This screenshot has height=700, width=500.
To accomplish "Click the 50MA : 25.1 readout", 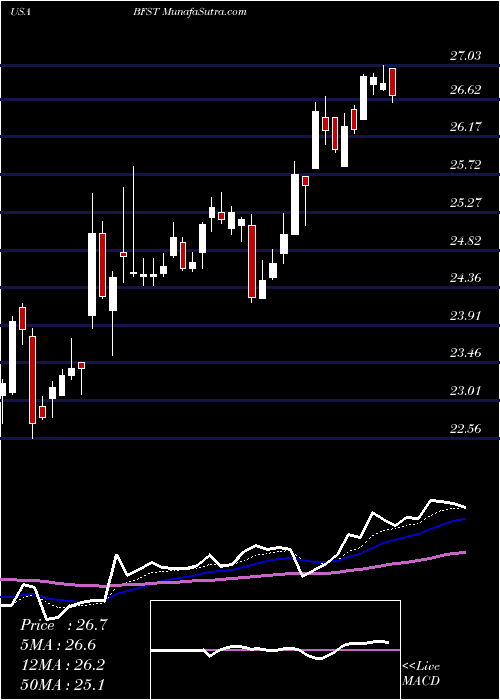I will (x=62, y=684).
